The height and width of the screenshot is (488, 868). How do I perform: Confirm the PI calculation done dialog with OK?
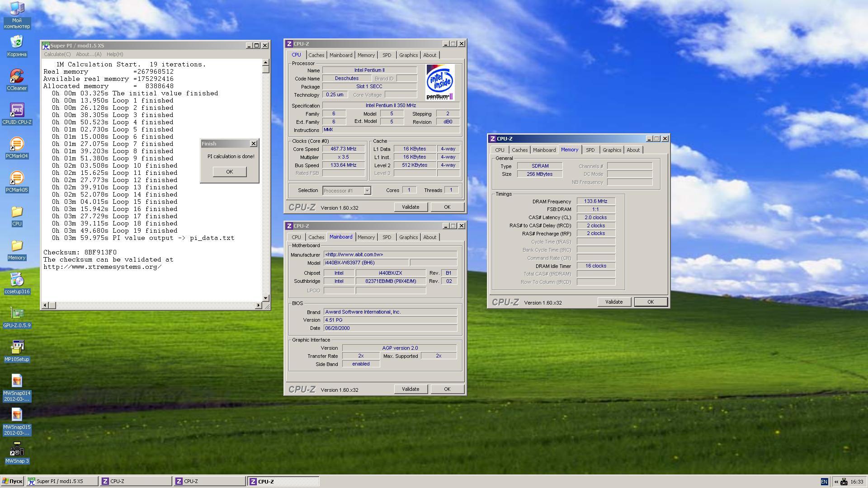pos(230,172)
